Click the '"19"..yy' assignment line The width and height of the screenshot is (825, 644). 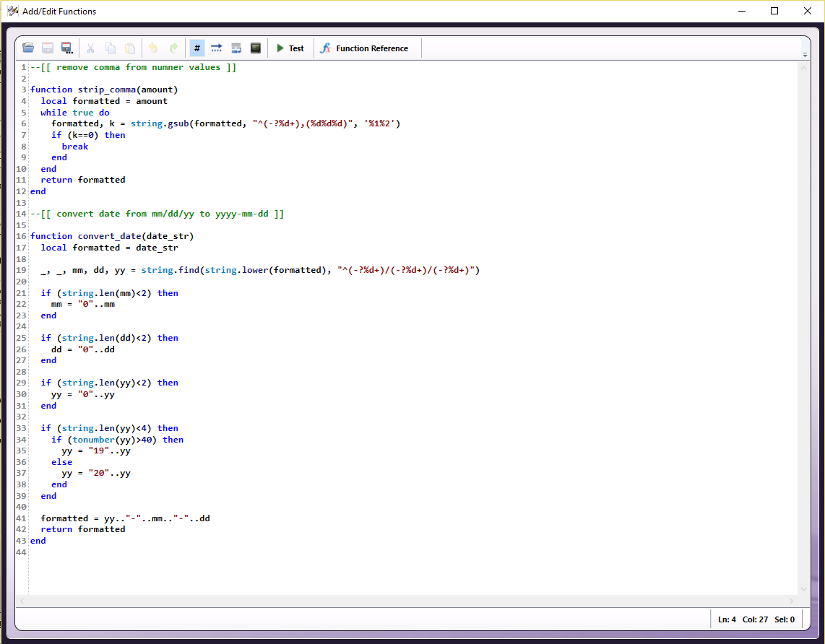pos(96,451)
